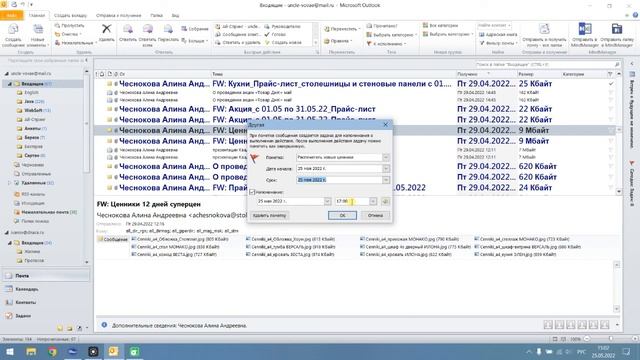
Task: Open the Follow Up (К исполнению) dropdown
Action: [386, 43]
